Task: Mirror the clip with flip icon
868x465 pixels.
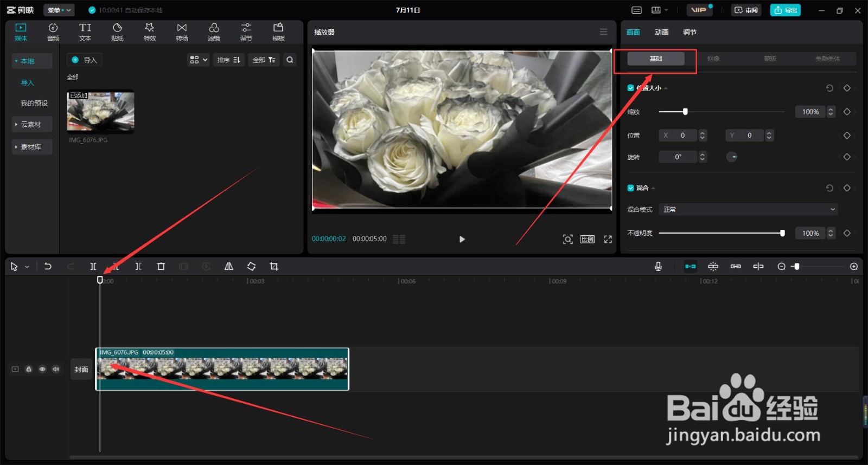Action: tap(229, 266)
